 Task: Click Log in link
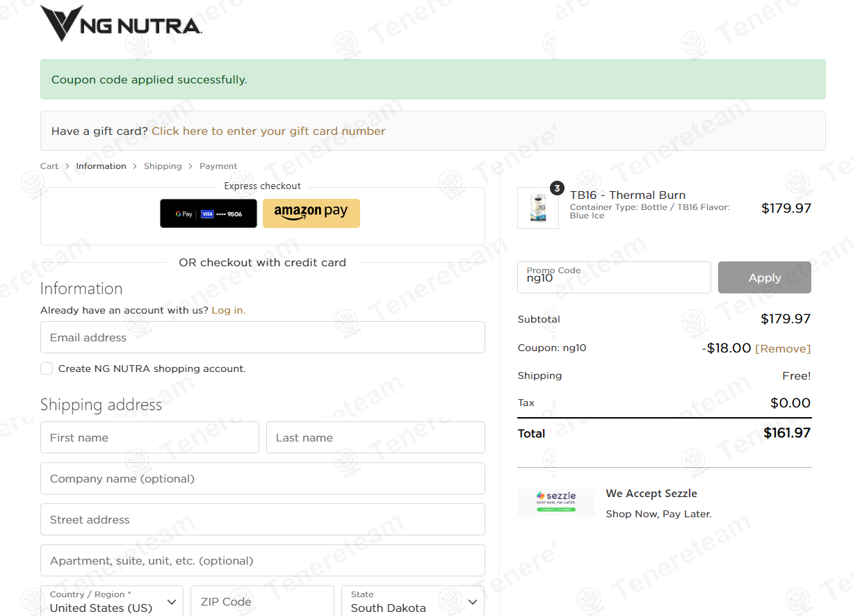pyautogui.click(x=229, y=310)
